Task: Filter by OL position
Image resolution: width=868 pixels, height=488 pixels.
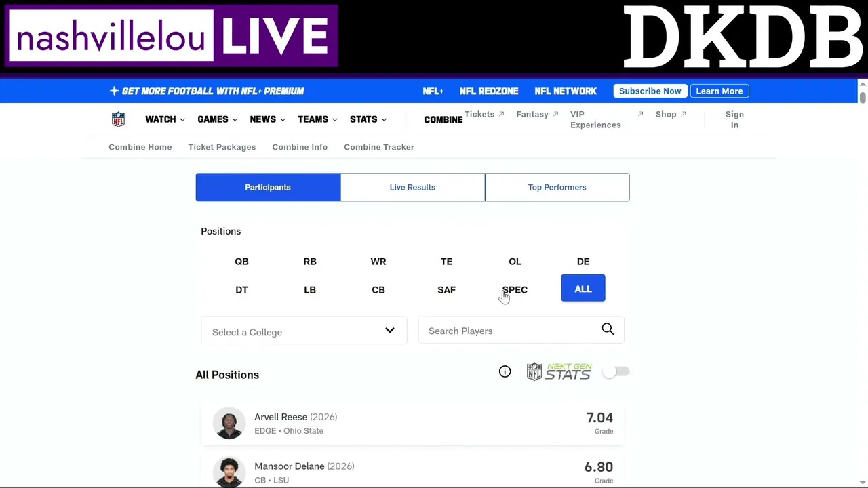Action: [x=515, y=261]
